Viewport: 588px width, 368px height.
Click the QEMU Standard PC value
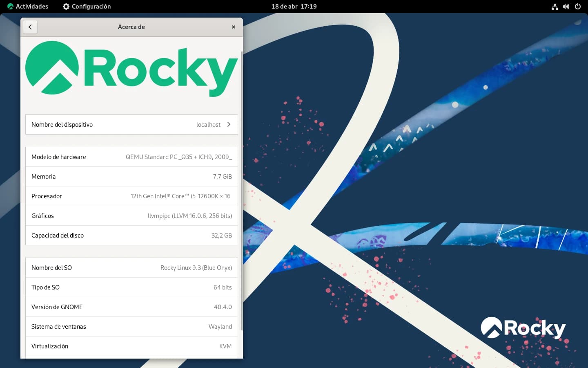[179, 157]
